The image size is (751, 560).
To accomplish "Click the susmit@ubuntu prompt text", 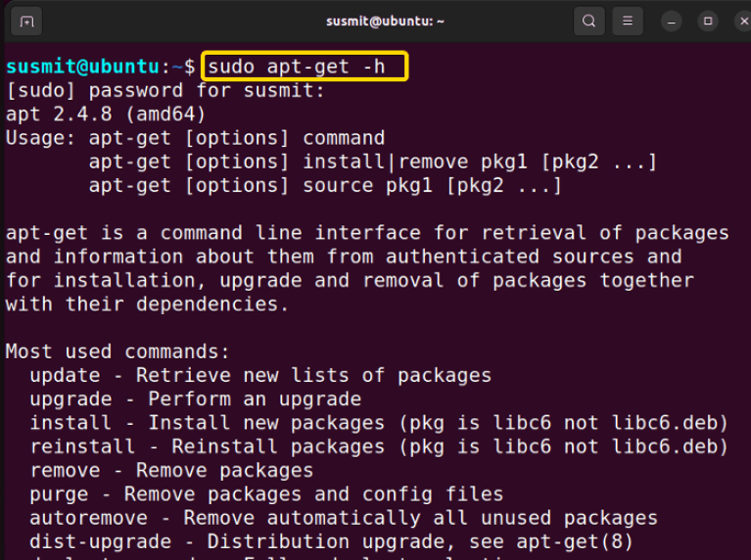I will click(x=82, y=67).
